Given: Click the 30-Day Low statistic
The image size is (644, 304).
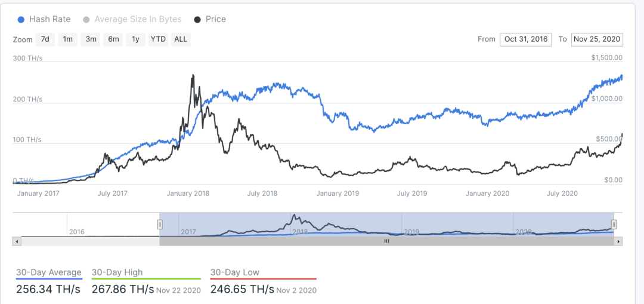Looking at the screenshot, I should pyautogui.click(x=263, y=282).
